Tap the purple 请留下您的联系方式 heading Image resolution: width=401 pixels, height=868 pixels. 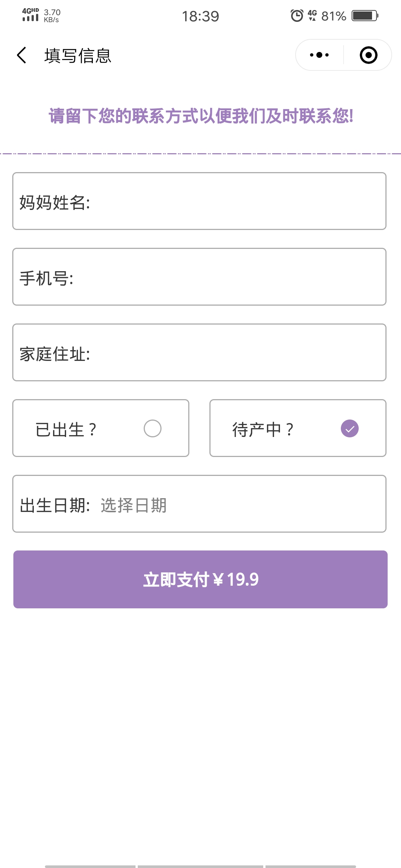tap(200, 116)
